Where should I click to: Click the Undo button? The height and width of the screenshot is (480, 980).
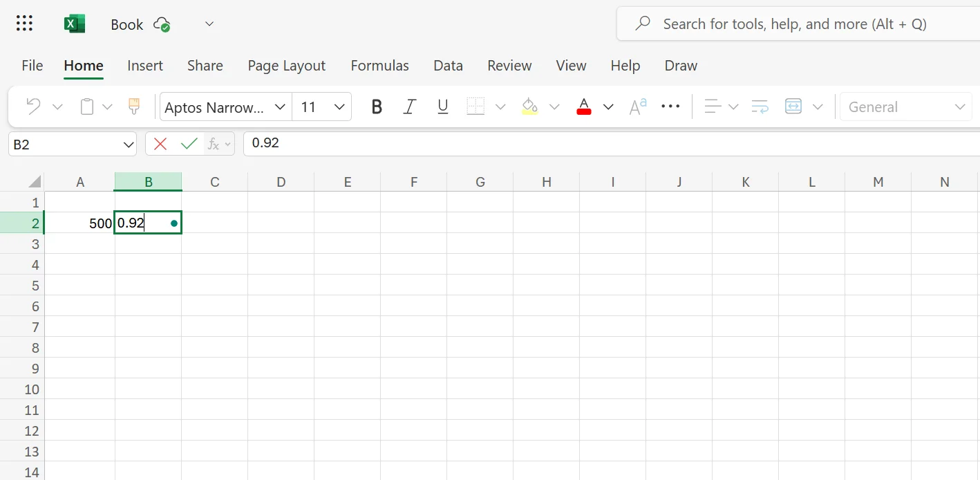[x=32, y=107]
